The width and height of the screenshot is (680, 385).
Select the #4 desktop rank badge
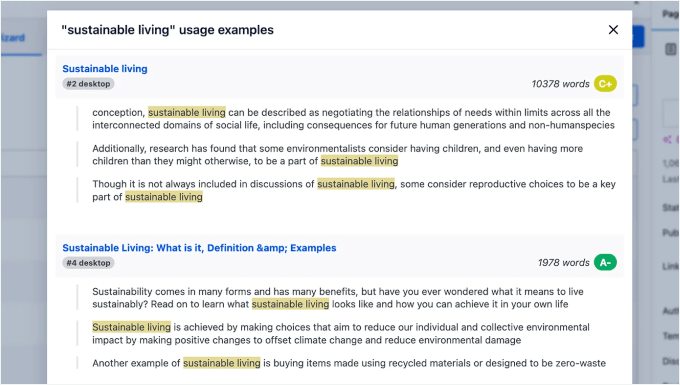[88, 263]
